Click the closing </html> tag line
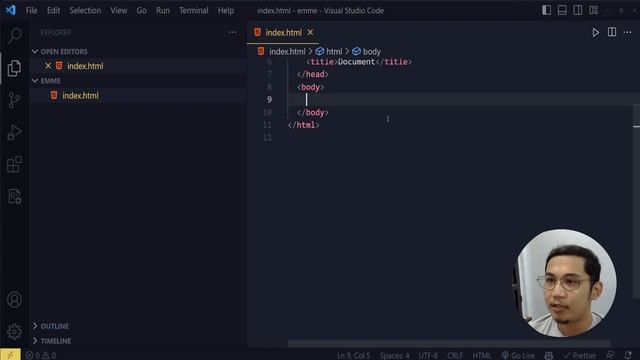Viewport: 640px width, 360px height. tap(303, 125)
